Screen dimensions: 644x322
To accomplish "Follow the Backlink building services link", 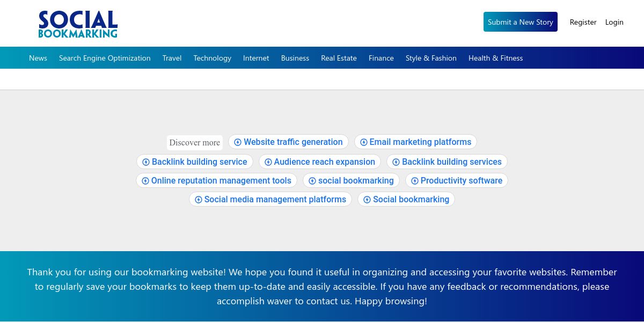I will pos(447,162).
